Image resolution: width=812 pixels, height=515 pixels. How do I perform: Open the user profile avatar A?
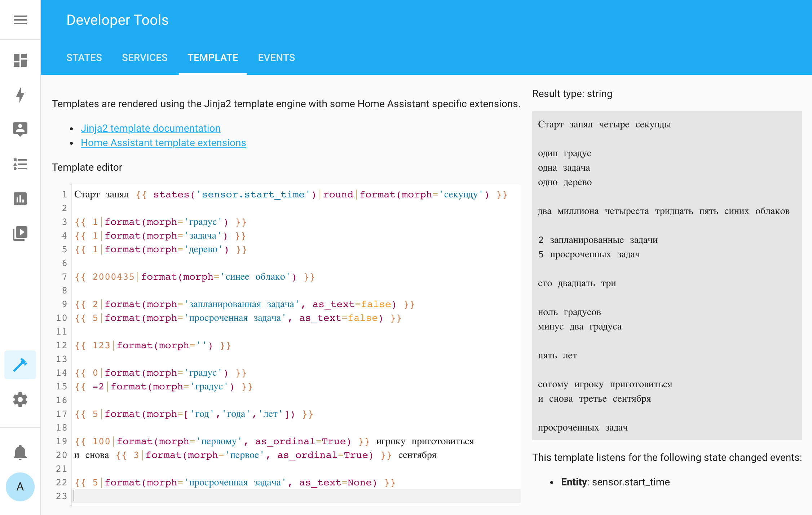click(20, 487)
